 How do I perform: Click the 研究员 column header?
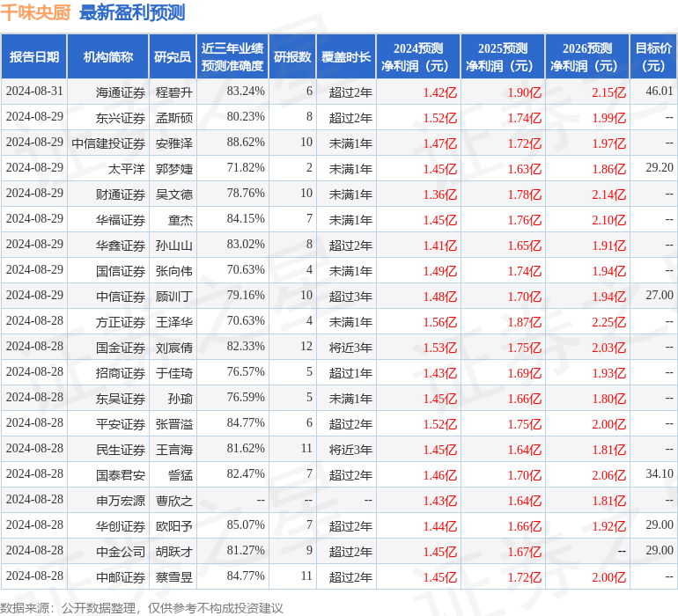(x=173, y=56)
